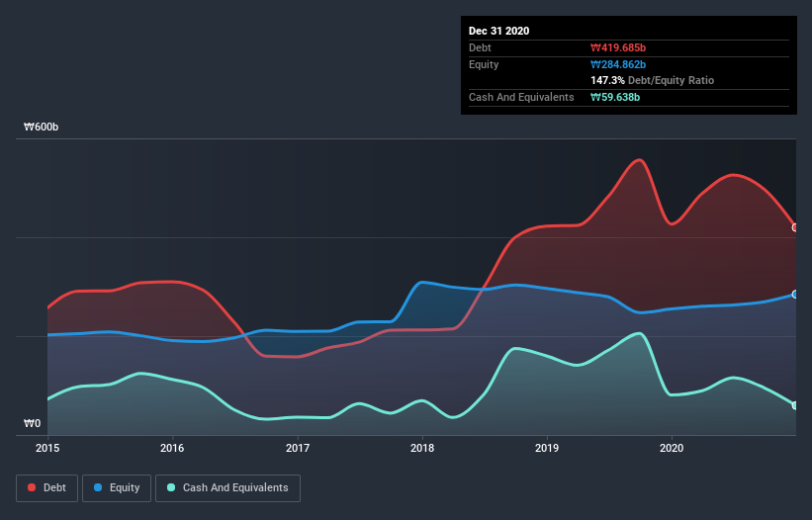Screen dimensions: 812x520
Task: Click the ₩284.862b equity value
Action: coord(618,64)
